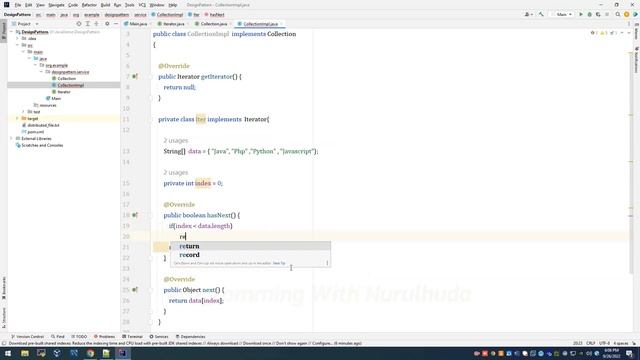Run the Main configuration with the play icon
The width and height of the screenshot is (640, 360).
click(580, 14)
